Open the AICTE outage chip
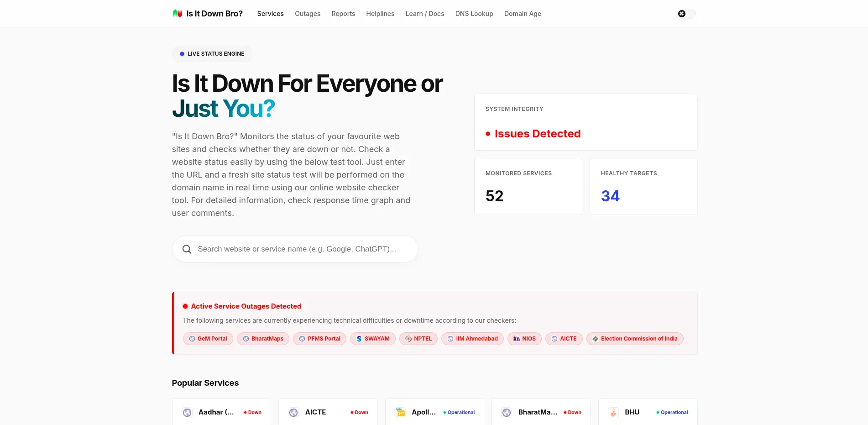The height and width of the screenshot is (425, 868). (x=564, y=339)
